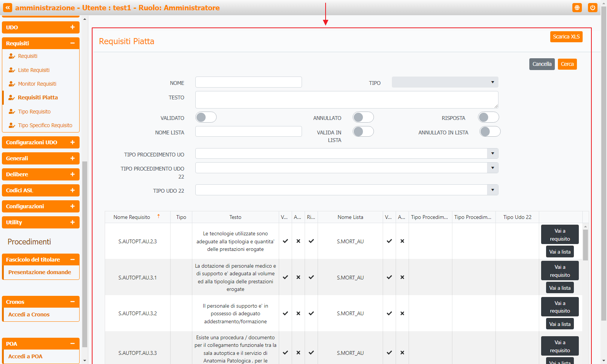Expand the Delibere menu section
This screenshot has width=607, height=364.
[41, 174]
